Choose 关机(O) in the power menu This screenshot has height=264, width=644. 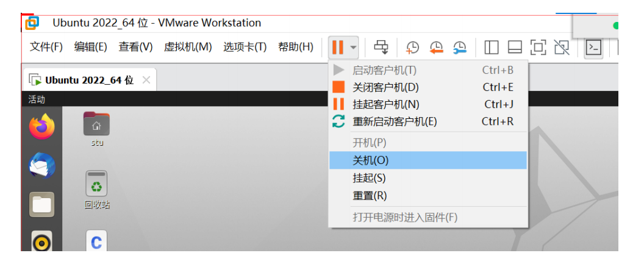click(428, 160)
